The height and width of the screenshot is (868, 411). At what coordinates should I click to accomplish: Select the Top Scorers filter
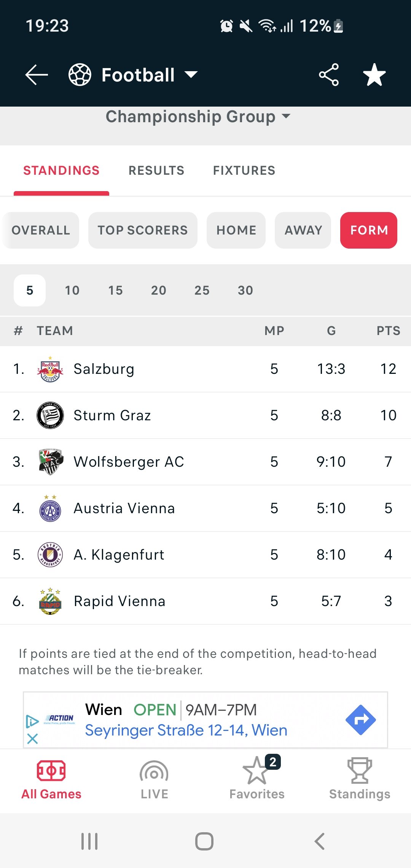click(x=143, y=230)
